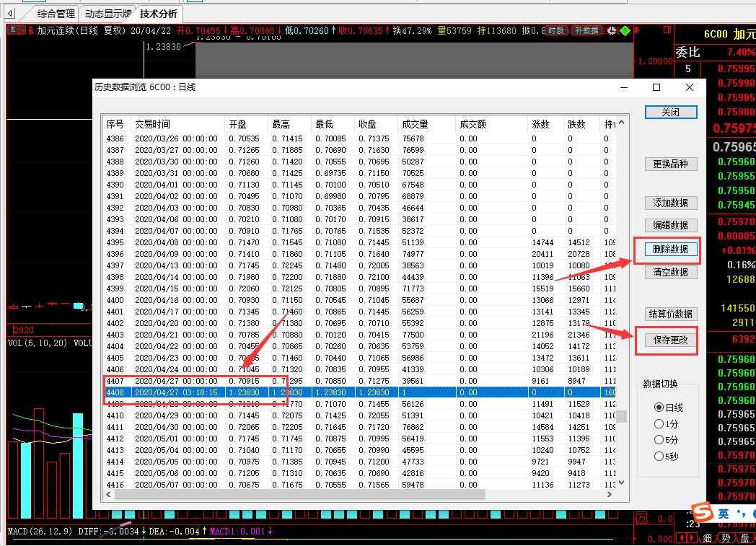The image size is (756, 546).
Task: Click the 委比 label in the quote panel
Action: tap(687, 52)
